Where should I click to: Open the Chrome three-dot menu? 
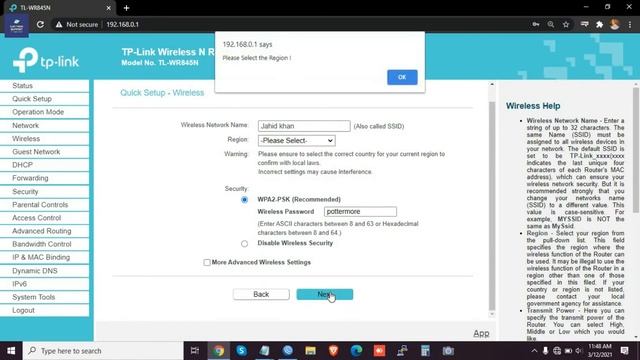[x=630, y=24]
